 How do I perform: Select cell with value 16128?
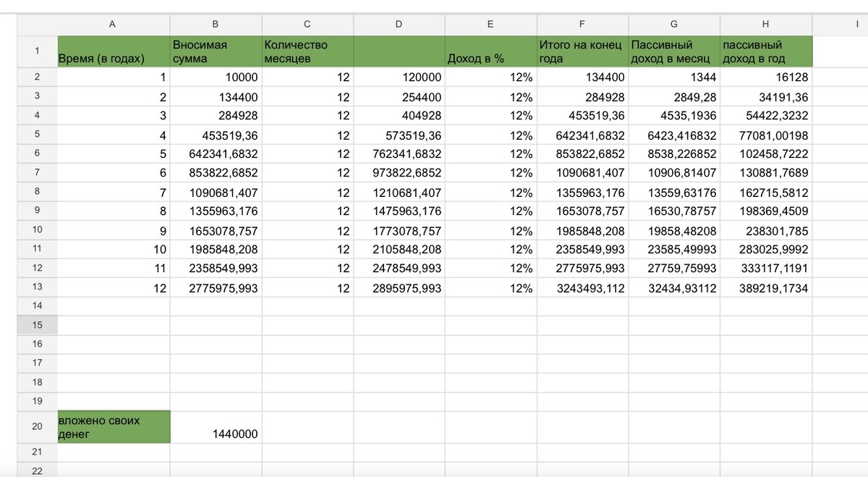point(766,77)
